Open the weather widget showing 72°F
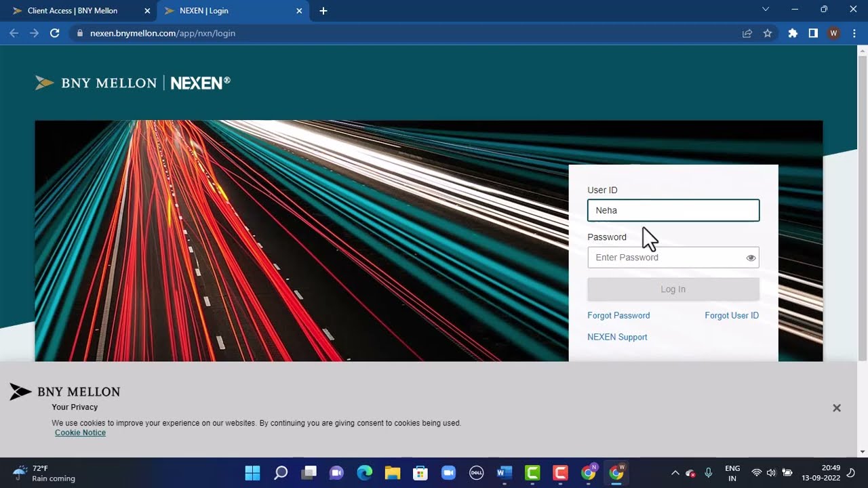The width and height of the screenshot is (868, 488). [43, 473]
